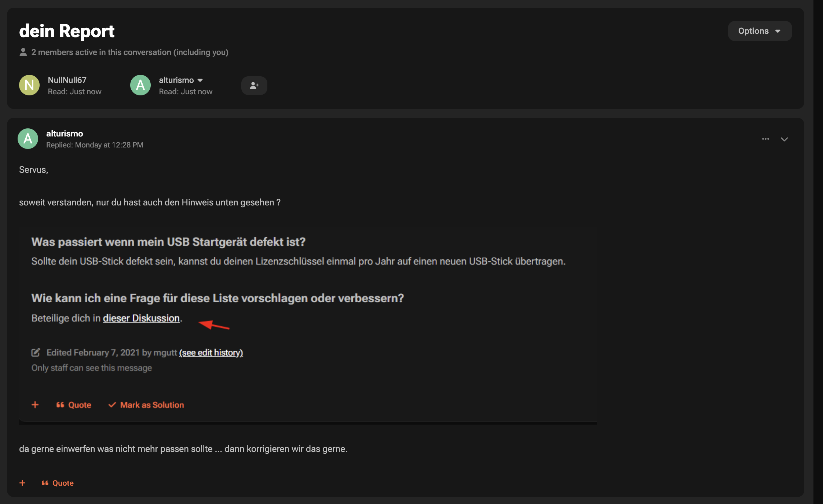Click alturismo's avatar in participants list

coord(140,85)
